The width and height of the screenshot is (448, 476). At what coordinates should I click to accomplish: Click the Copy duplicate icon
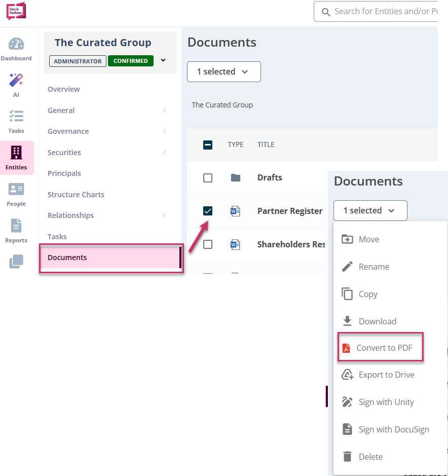(347, 294)
